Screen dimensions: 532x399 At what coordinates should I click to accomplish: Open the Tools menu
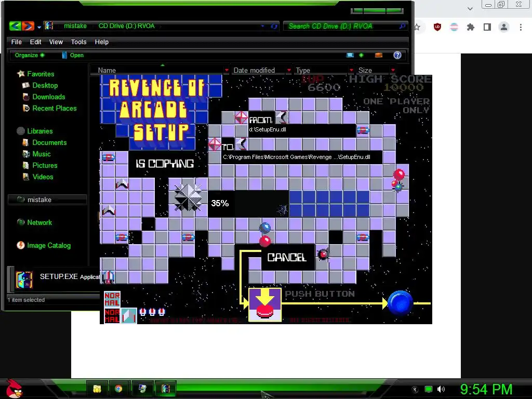point(78,42)
